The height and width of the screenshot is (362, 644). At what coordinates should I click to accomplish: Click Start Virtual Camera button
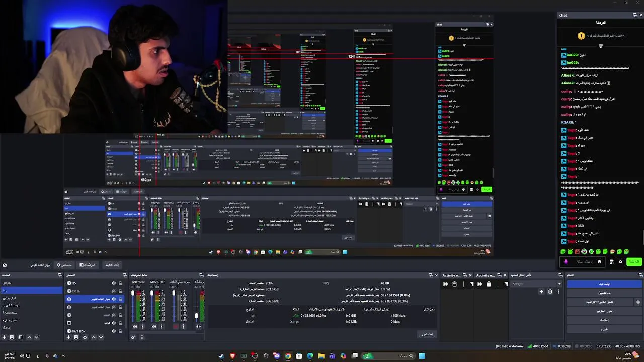pos(600,302)
